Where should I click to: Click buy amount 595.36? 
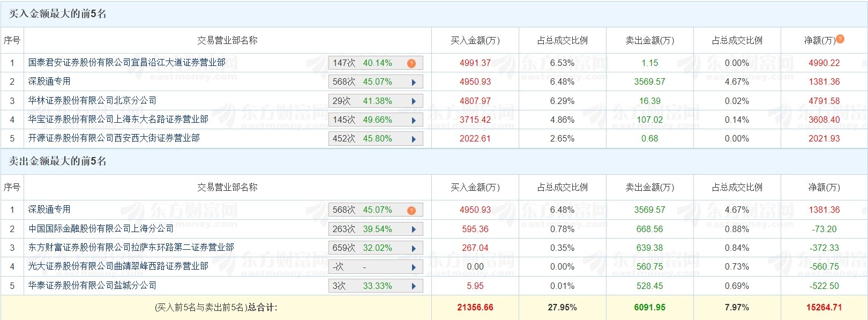475,229
